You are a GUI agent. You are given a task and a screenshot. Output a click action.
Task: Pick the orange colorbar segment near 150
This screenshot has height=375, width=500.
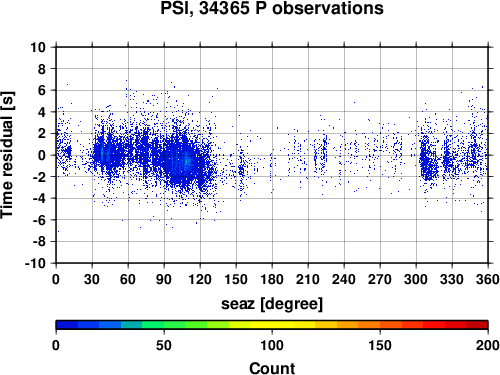click(380, 325)
